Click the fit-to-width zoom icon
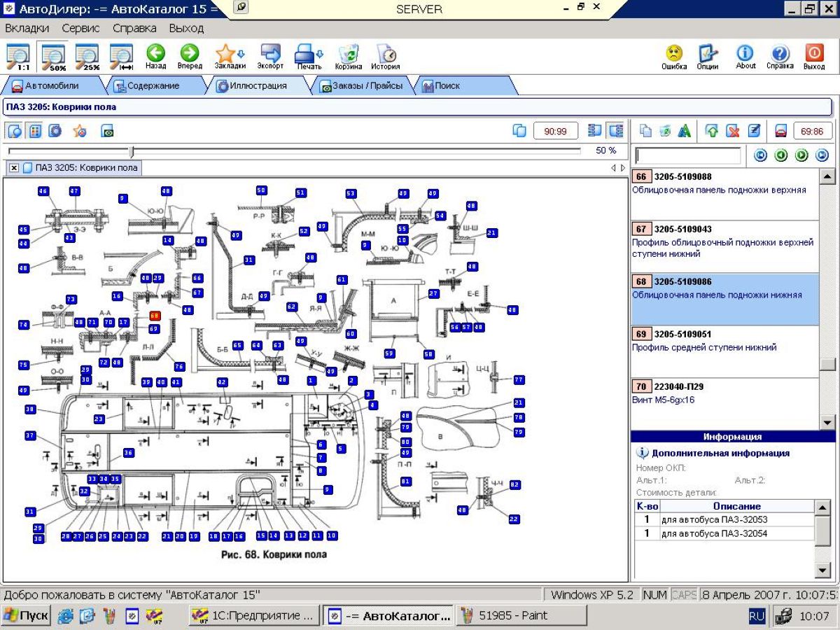 point(122,56)
